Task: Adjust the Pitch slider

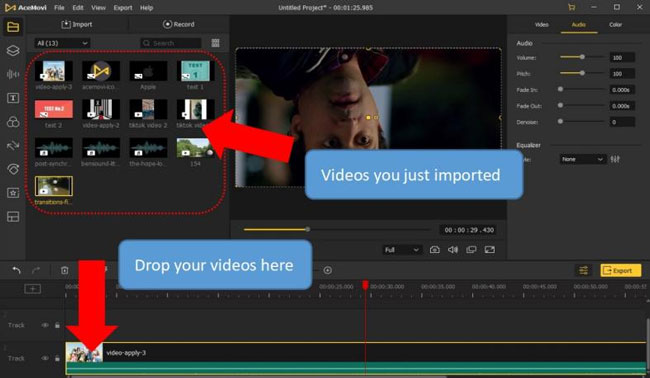Action: [x=582, y=73]
